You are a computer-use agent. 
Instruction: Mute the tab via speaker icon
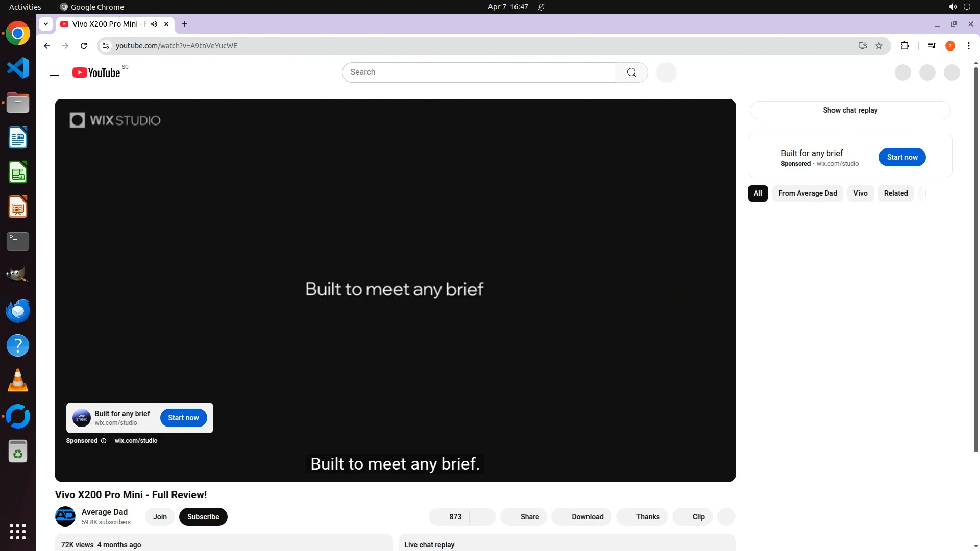(154, 24)
